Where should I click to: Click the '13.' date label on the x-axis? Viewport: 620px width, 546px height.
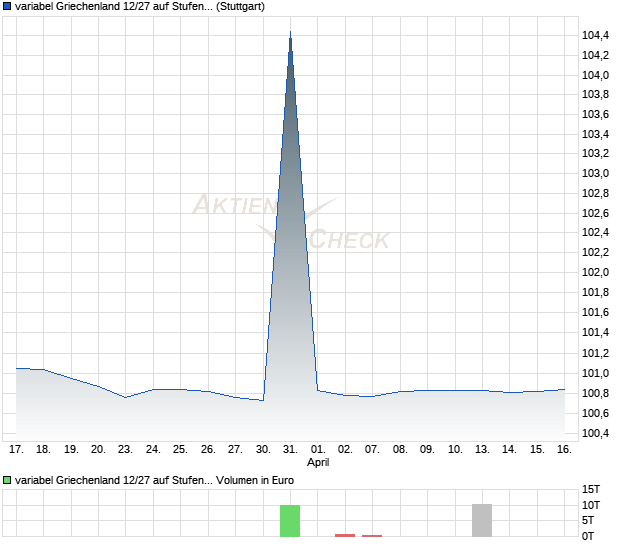point(482,450)
